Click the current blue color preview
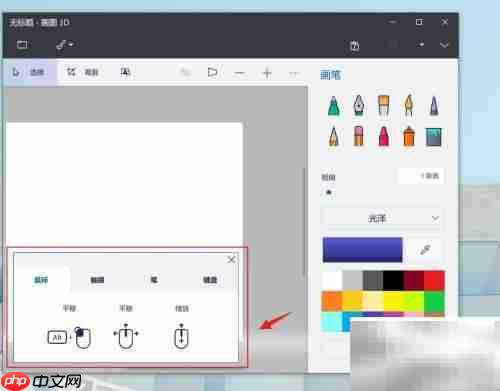The height and width of the screenshot is (391, 500). click(362, 250)
